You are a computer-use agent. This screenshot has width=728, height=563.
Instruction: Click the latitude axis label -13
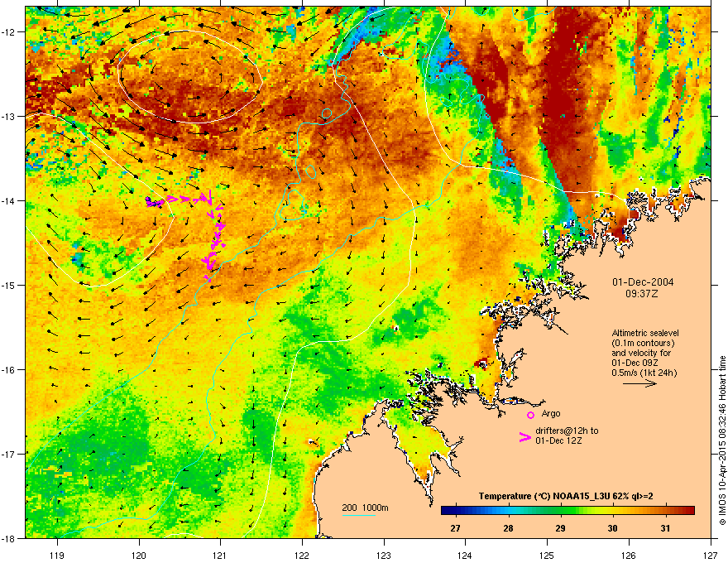click(x=8, y=117)
